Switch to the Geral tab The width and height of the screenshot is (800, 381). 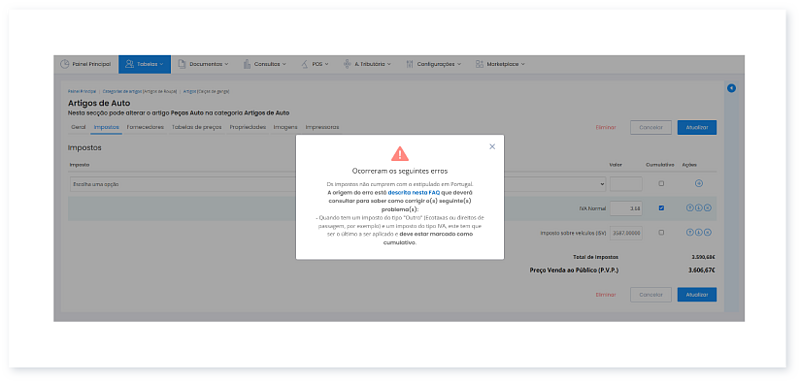coord(78,127)
